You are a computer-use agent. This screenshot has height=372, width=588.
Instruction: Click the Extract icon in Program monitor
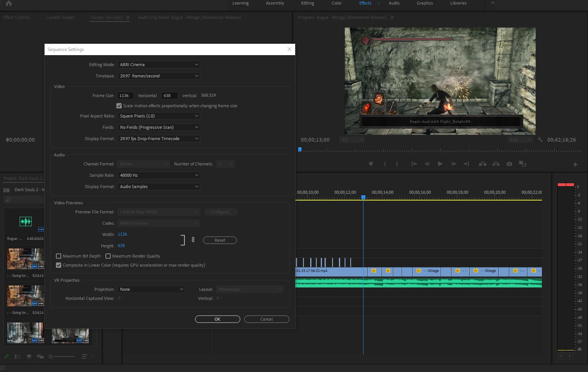496,164
